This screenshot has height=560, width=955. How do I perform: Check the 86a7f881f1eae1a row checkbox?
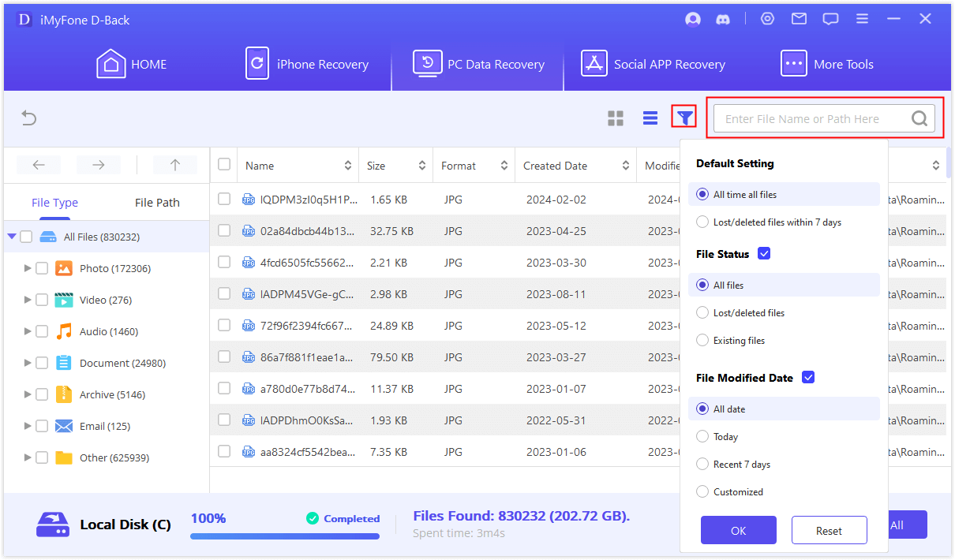[x=224, y=357]
